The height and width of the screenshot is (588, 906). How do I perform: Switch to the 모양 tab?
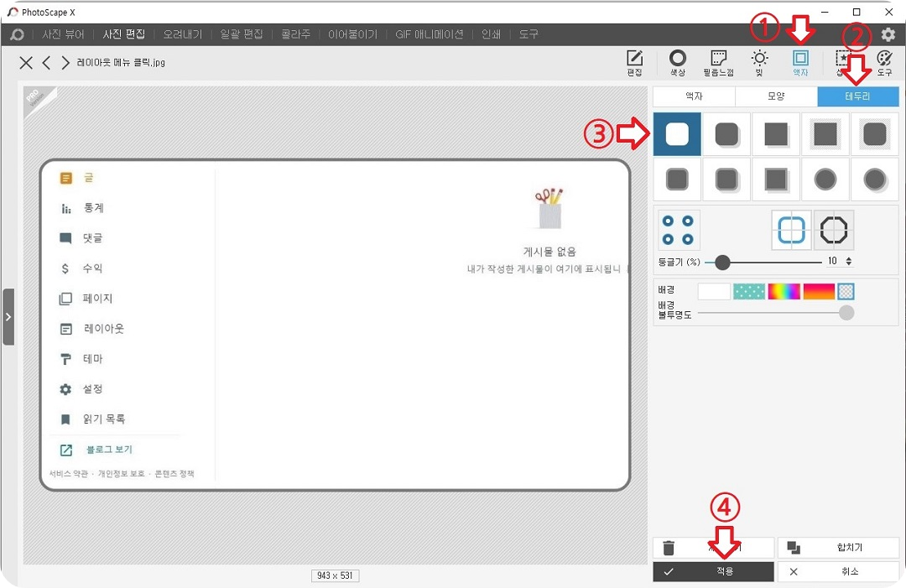click(776, 96)
